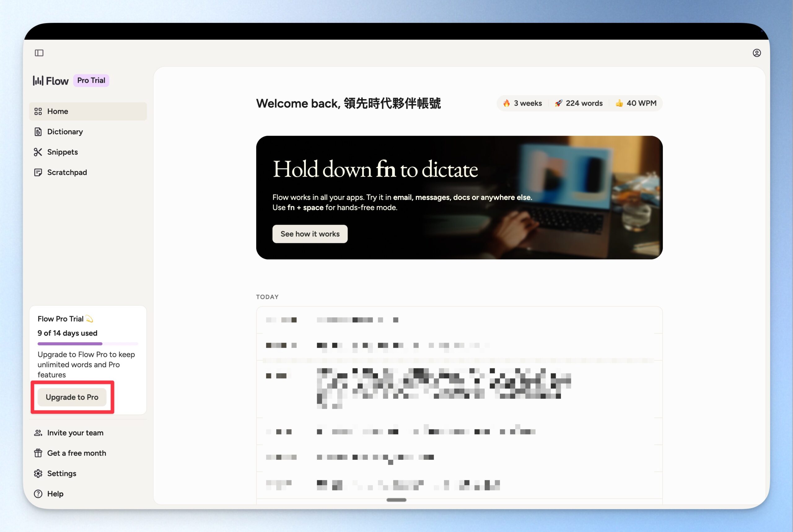Click the Help question mark icon
Screen dimensions: 793x532
click(38, 494)
